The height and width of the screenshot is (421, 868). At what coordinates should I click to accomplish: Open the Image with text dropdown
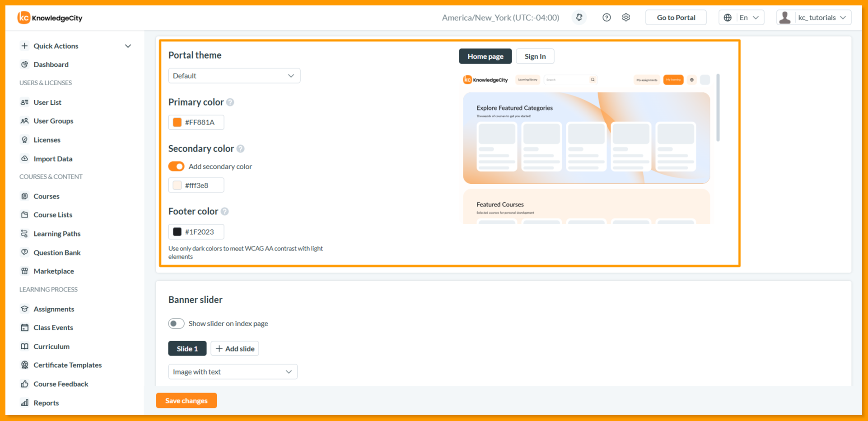tap(233, 372)
